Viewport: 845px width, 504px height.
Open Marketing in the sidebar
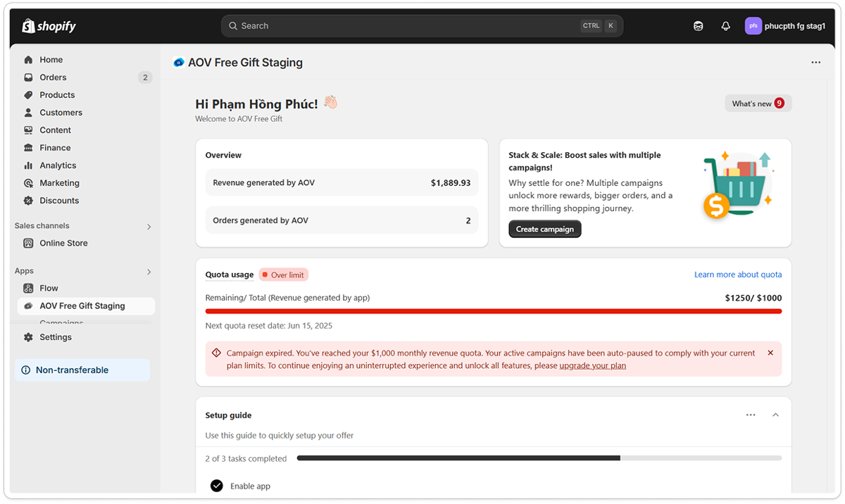59,183
